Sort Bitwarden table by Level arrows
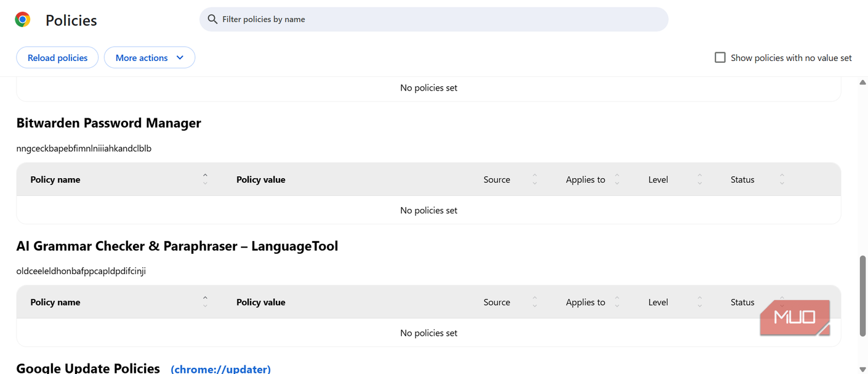 [x=699, y=179]
